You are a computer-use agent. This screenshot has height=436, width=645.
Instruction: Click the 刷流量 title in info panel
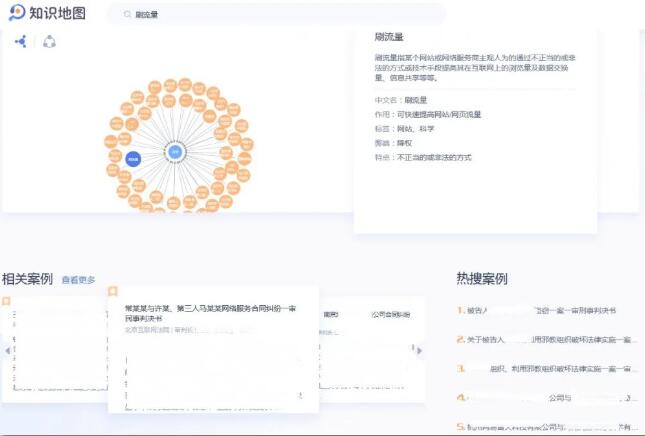pyautogui.click(x=389, y=37)
